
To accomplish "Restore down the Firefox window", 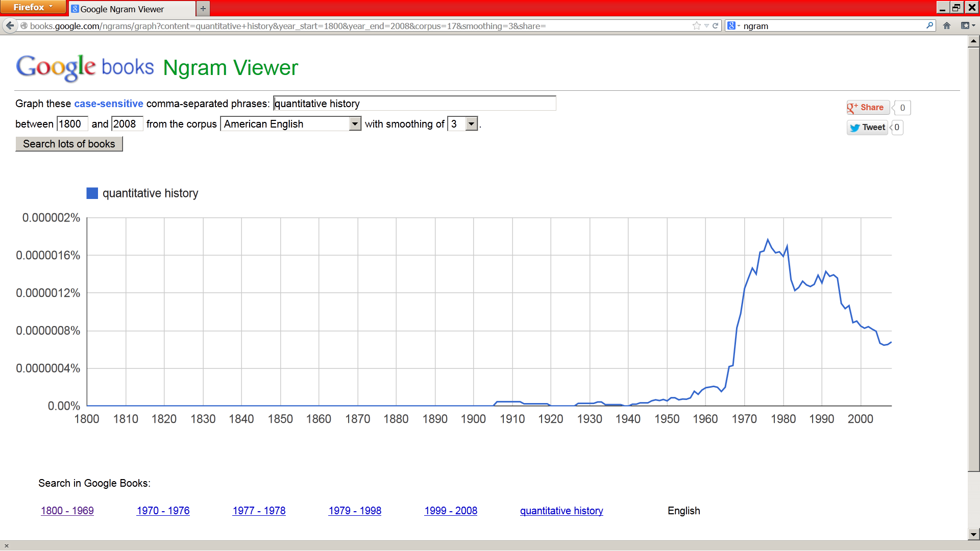I will coord(956,7).
